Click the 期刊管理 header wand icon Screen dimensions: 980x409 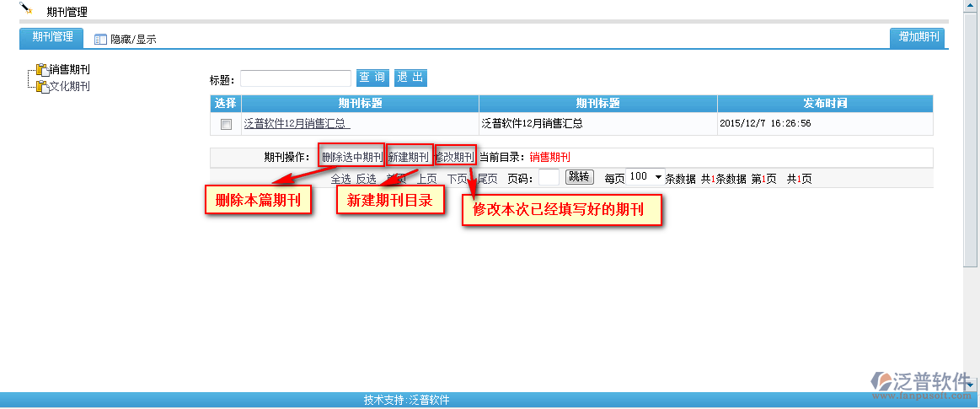tap(25, 8)
